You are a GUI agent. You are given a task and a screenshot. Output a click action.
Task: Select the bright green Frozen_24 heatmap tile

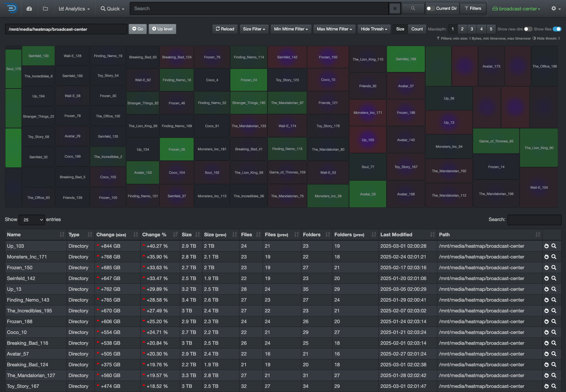tap(248, 80)
